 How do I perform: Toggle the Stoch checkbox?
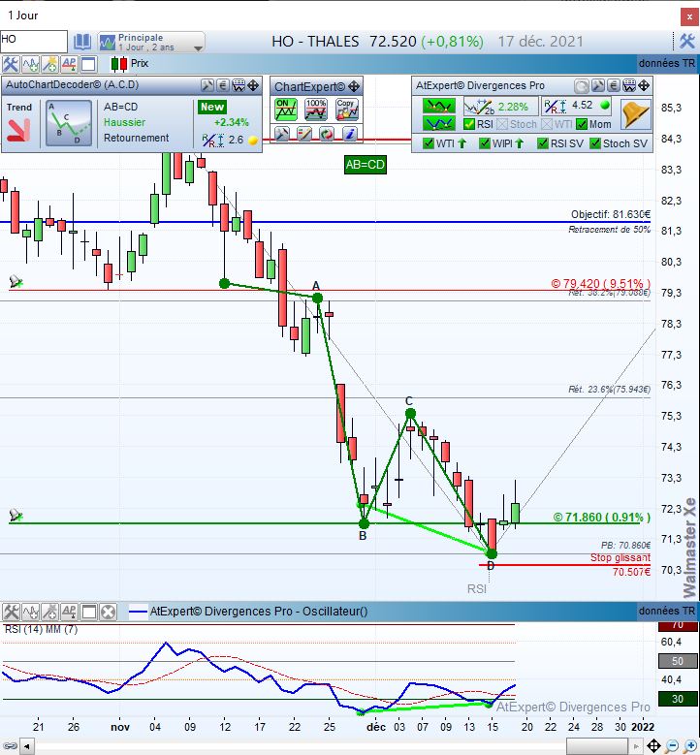click(502, 124)
